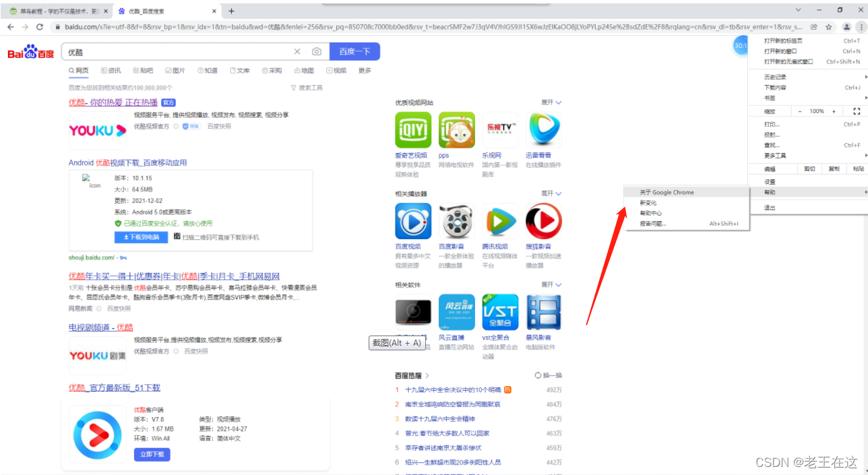Open the 帮助 submenu entry

click(x=808, y=192)
